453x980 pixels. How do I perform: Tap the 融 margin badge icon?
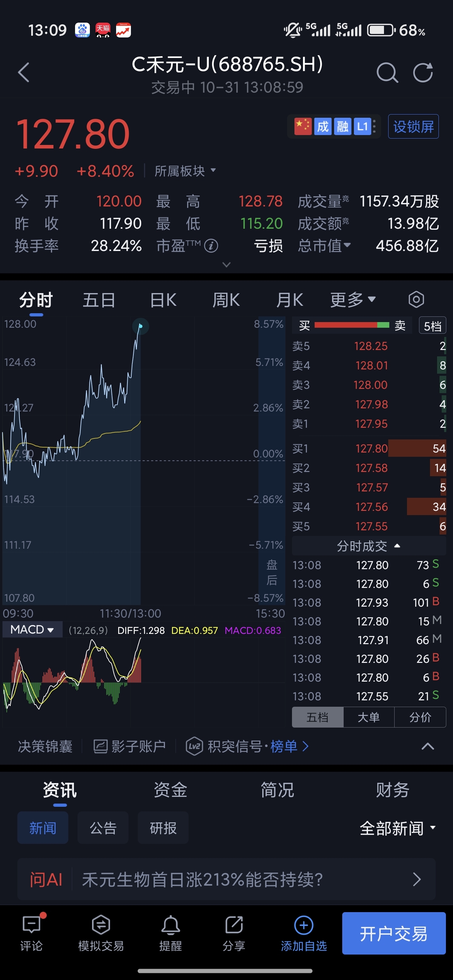(x=343, y=126)
